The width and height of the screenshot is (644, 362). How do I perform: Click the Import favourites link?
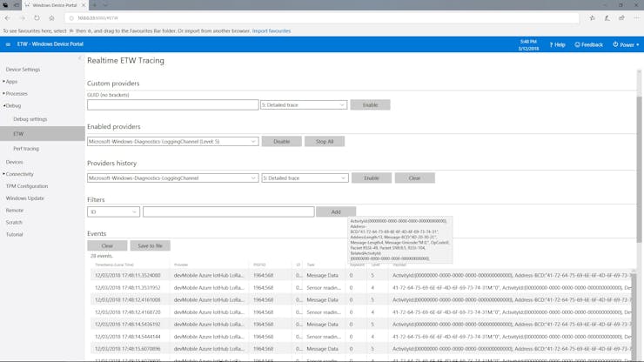click(x=271, y=30)
